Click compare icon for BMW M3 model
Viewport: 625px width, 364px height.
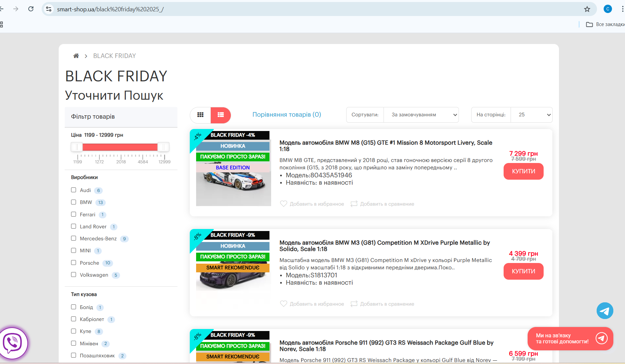[354, 304]
